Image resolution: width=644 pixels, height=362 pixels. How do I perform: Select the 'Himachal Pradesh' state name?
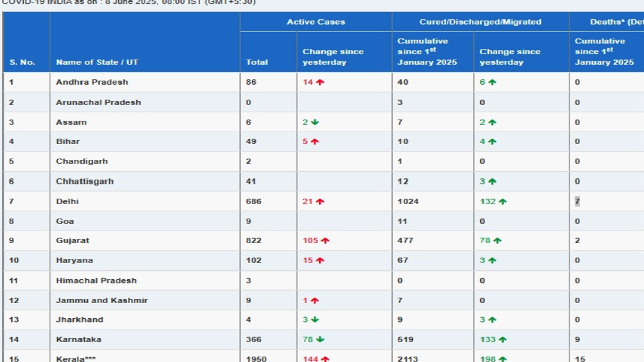pos(97,281)
